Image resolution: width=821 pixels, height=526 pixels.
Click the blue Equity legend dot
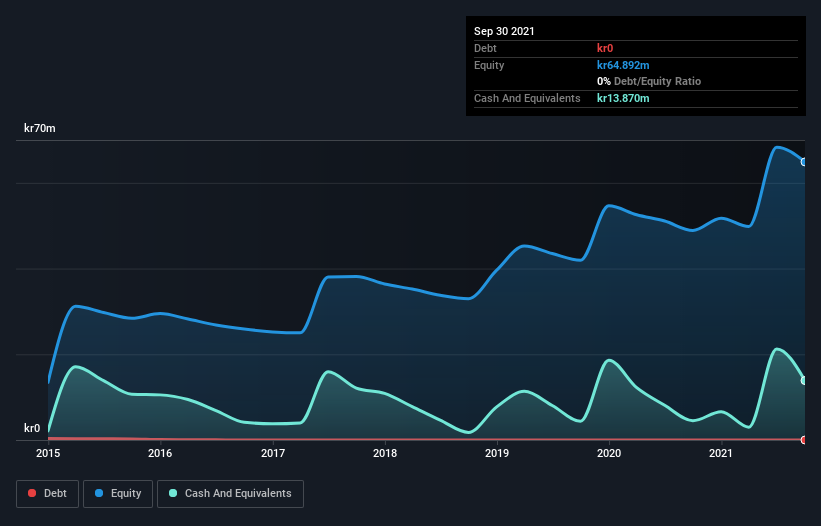tap(99, 493)
